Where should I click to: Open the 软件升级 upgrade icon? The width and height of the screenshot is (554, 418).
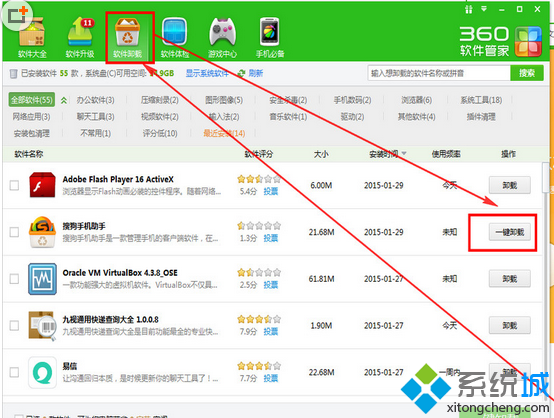point(81,32)
